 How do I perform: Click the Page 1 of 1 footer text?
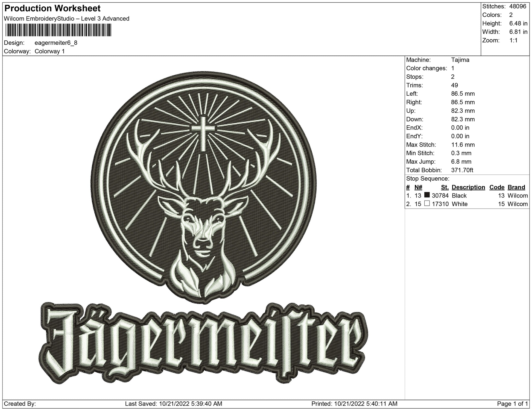512,404
